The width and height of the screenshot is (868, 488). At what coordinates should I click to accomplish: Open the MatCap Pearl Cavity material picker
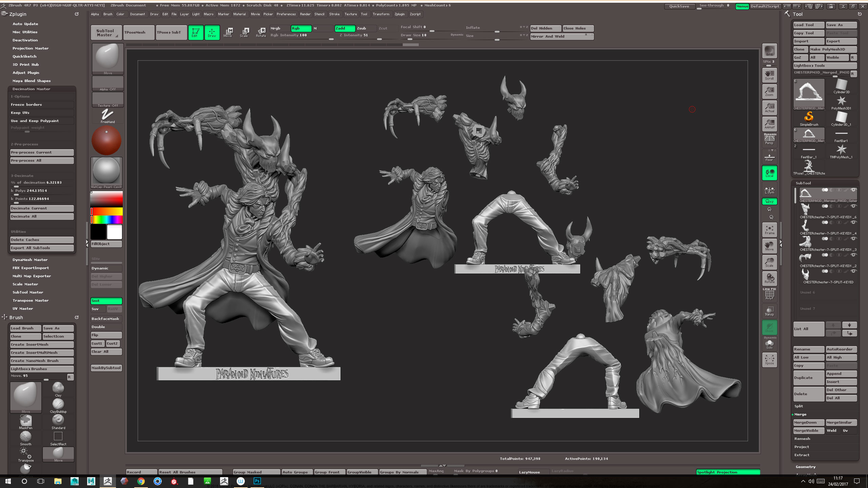coord(106,172)
